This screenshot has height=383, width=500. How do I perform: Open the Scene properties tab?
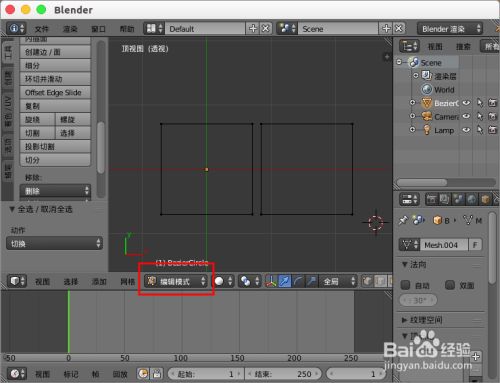click(x=458, y=199)
